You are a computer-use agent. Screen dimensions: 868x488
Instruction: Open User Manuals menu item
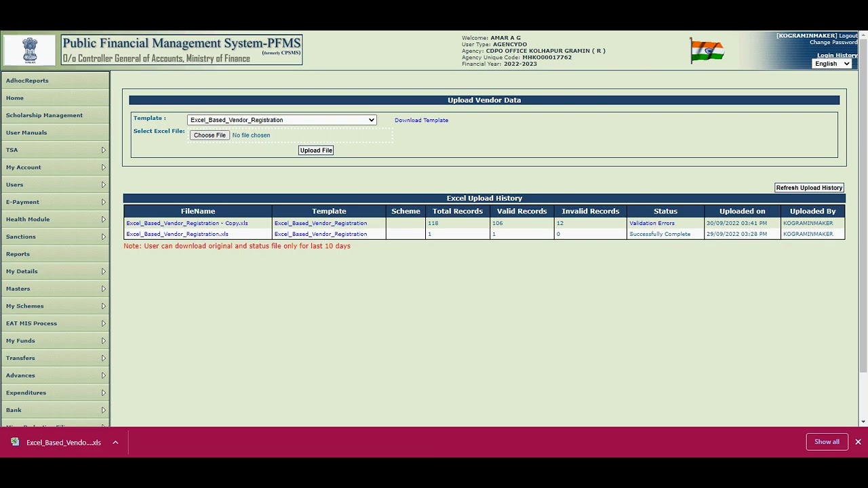click(55, 133)
